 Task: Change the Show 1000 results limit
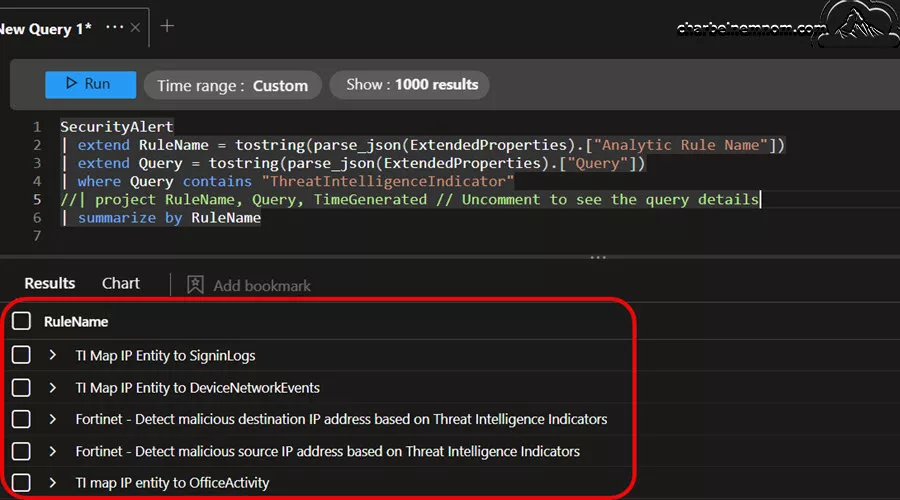[x=410, y=85]
